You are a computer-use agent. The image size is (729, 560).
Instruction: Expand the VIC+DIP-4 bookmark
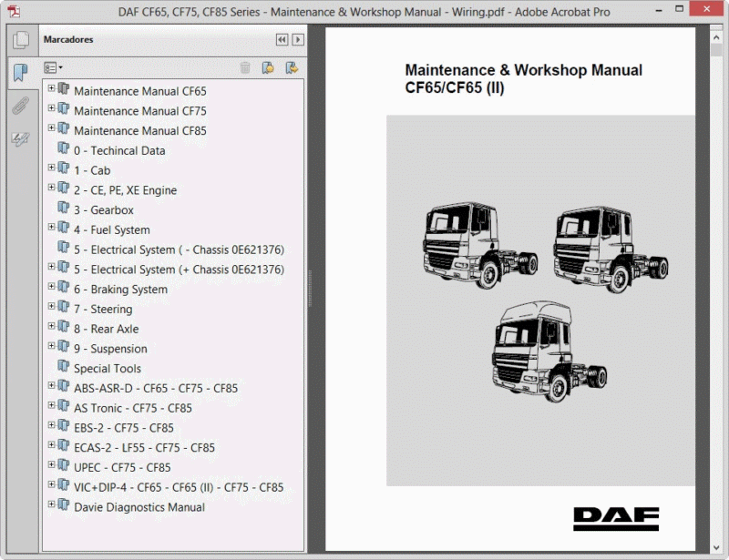pos(51,484)
